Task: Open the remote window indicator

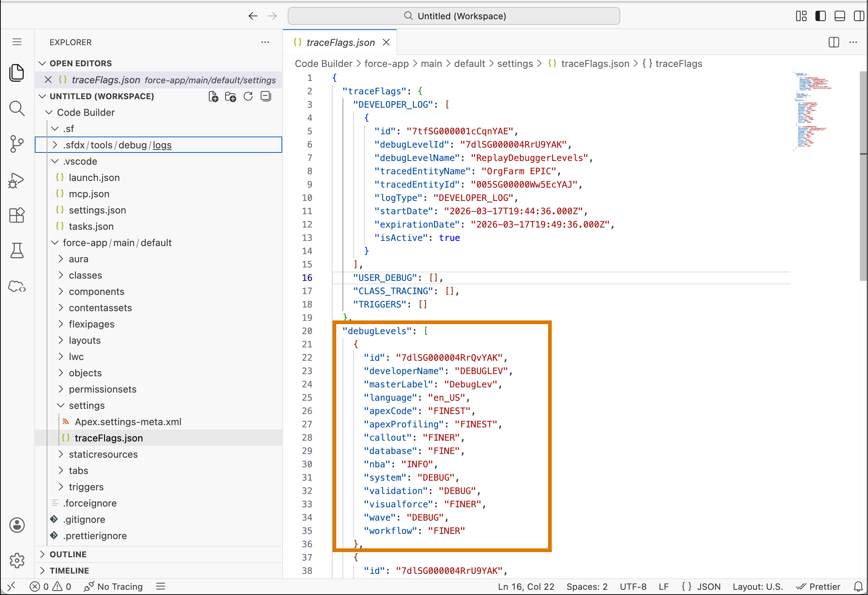Action: point(11,587)
